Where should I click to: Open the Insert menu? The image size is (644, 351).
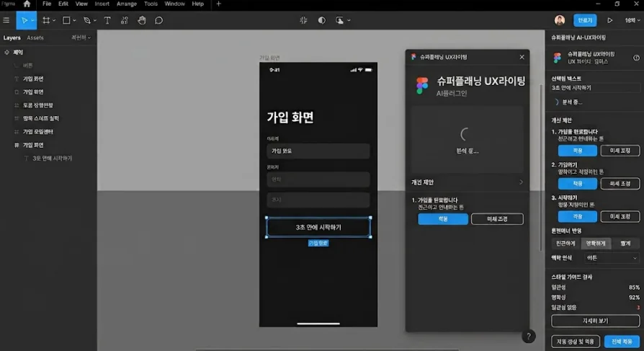[x=102, y=4]
